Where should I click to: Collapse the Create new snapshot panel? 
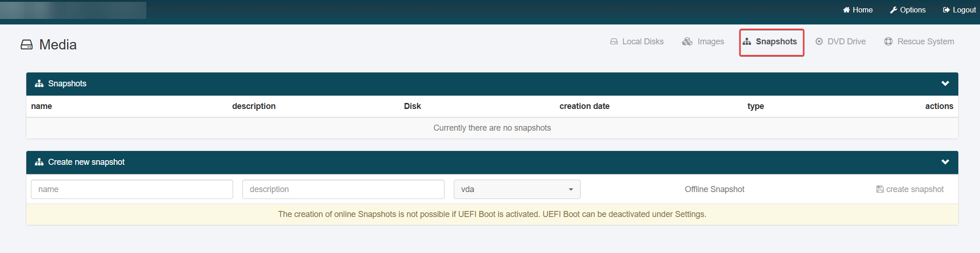945,162
